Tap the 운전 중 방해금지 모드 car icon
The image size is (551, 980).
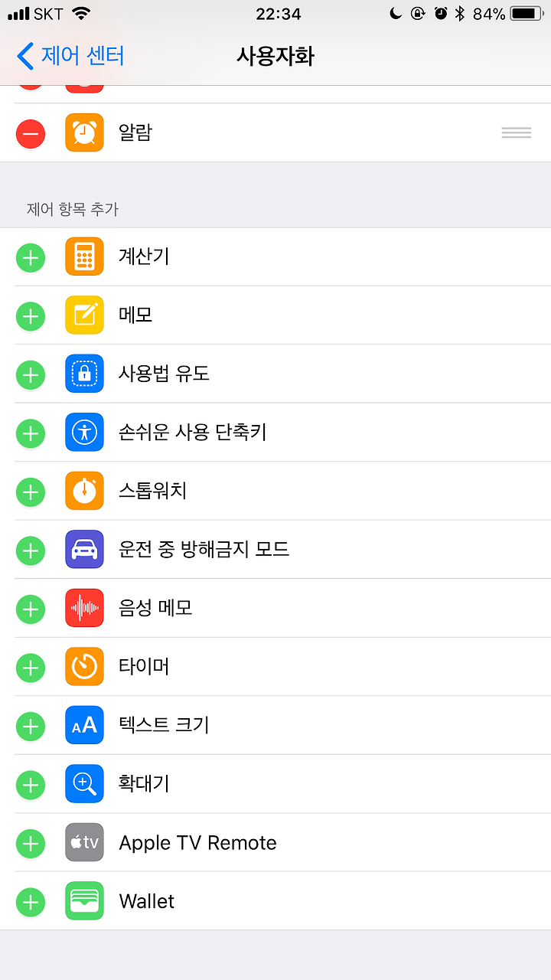[x=84, y=549]
